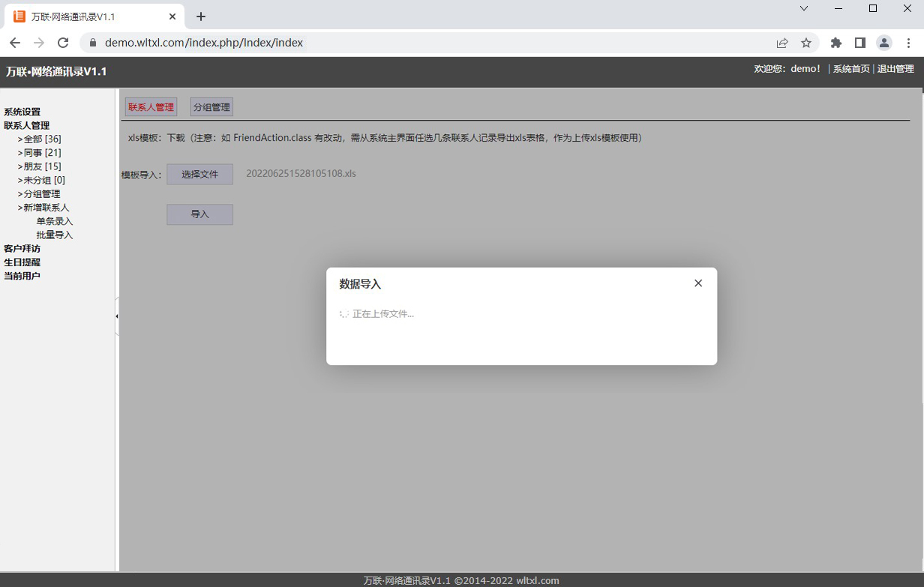Expand 联系人管理 in sidebar
This screenshot has width=924, height=587.
pyautogui.click(x=27, y=125)
